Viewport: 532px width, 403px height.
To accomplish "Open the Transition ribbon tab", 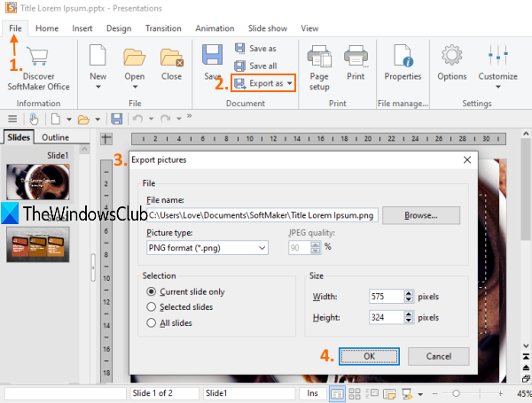I will [163, 28].
